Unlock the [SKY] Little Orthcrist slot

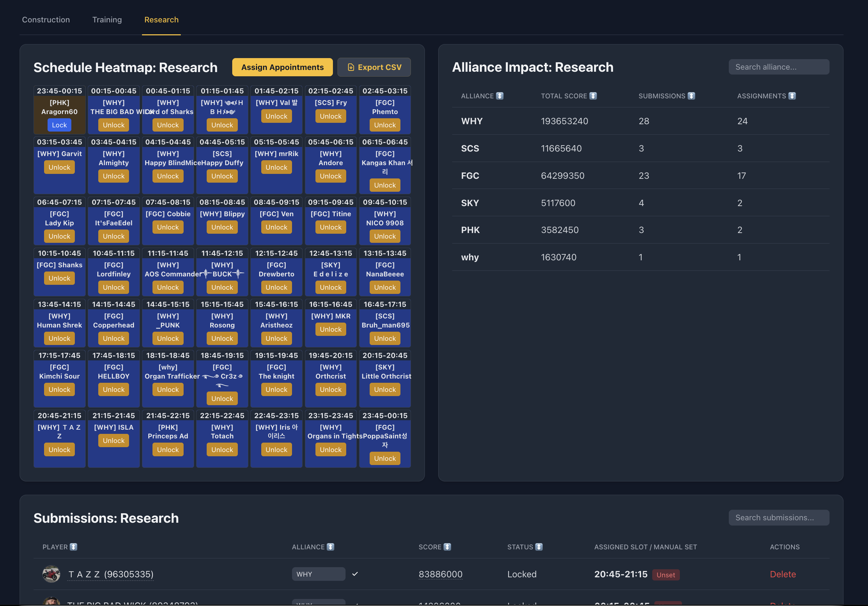385,390
